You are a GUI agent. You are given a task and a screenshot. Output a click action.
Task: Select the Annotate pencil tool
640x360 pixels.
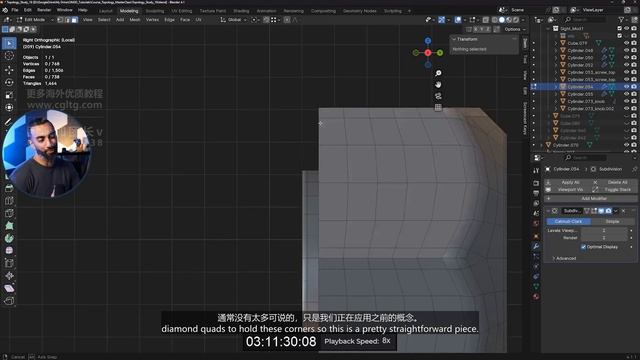(8, 121)
